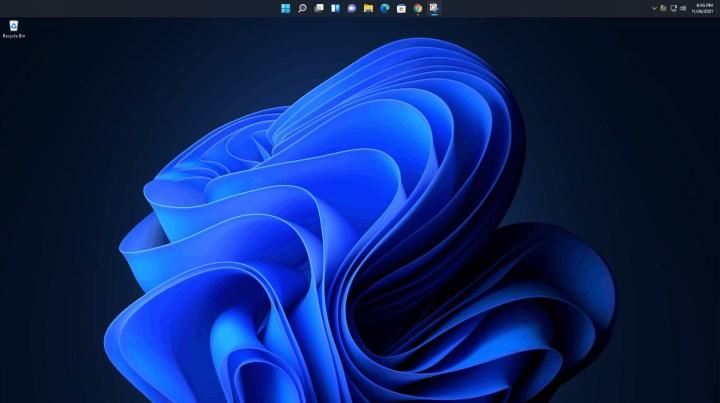Click the 6:45 PM clock
Image resolution: width=720 pixels, height=403 pixels.
[x=704, y=5]
